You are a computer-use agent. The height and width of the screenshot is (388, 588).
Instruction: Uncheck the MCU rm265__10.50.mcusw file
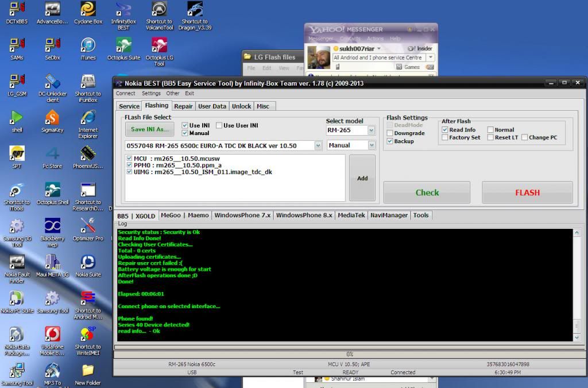[x=129, y=158]
